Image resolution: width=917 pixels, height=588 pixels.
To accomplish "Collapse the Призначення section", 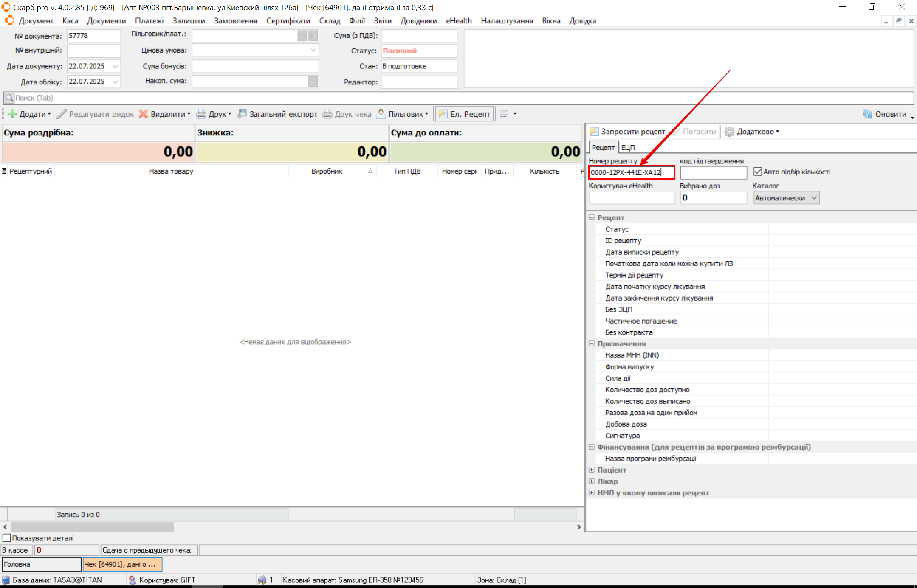I will click(591, 343).
